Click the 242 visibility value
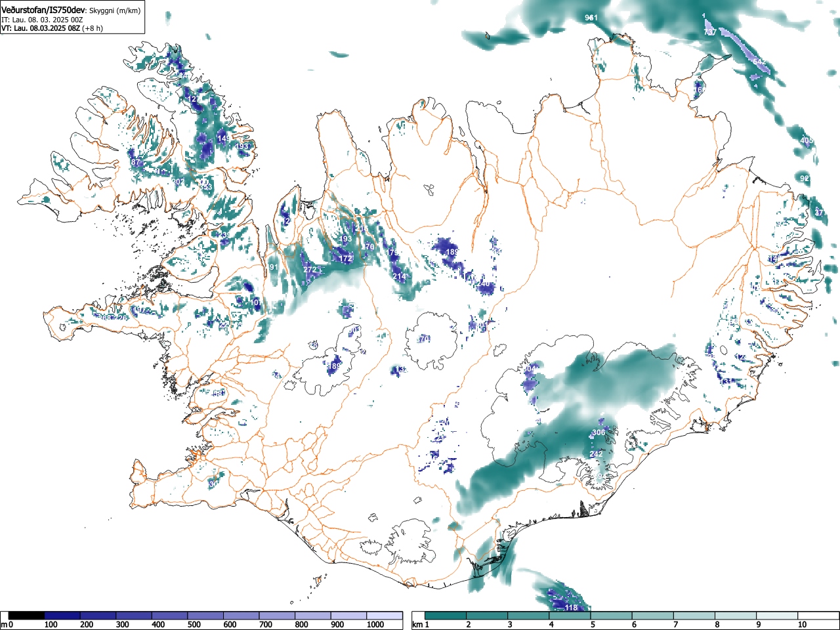Viewport: 840px width, 630px height. point(596,454)
